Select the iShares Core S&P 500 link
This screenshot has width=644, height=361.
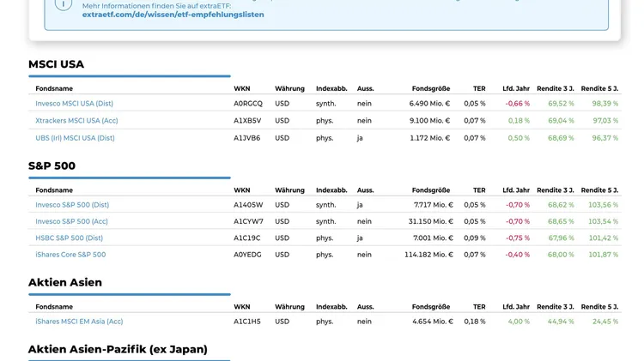pyautogui.click(x=70, y=255)
